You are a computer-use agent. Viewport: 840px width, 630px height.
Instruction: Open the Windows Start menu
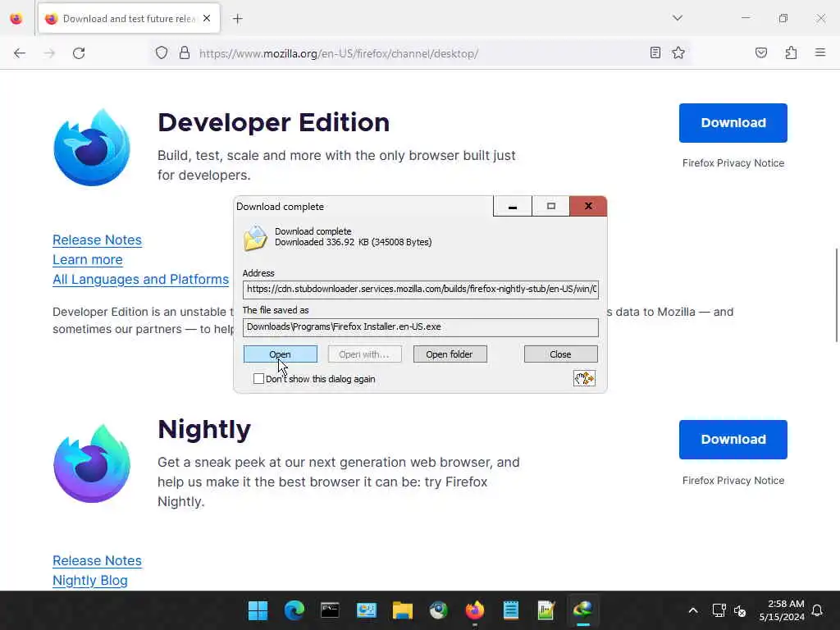[258, 610]
